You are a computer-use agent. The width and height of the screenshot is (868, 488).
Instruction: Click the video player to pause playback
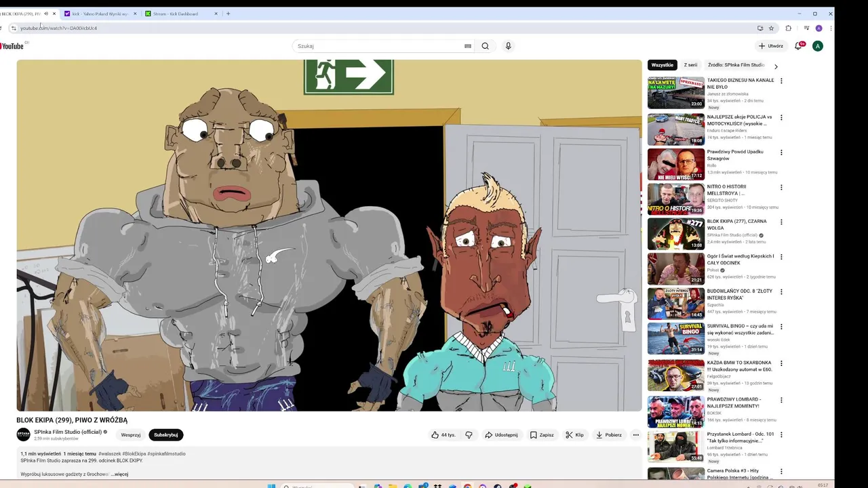coord(329,235)
